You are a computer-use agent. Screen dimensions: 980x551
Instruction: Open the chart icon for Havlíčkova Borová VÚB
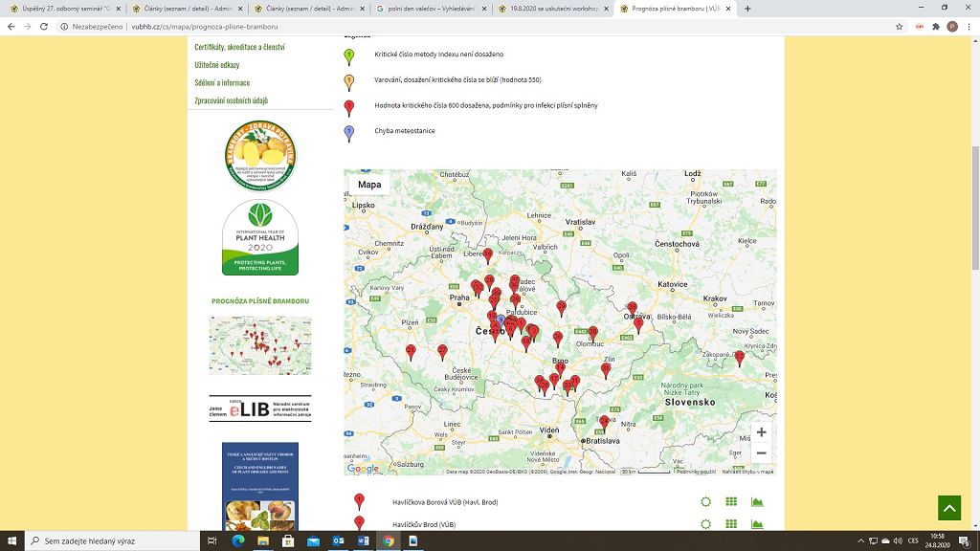757,501
